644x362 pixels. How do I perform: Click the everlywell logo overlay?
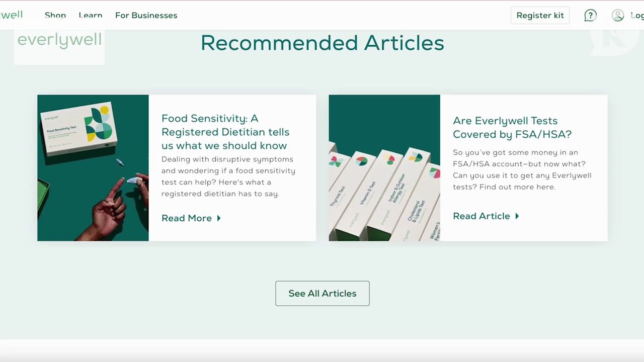tap(59, 40)
